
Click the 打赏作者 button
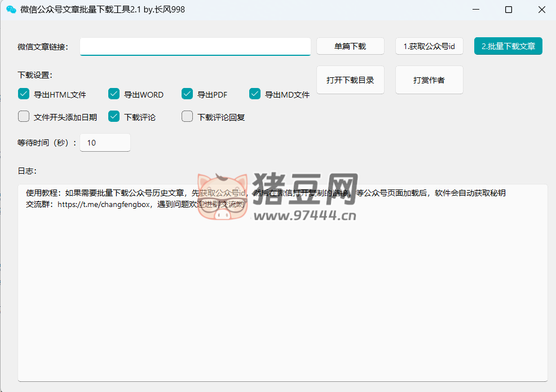(x=429, y=80)
